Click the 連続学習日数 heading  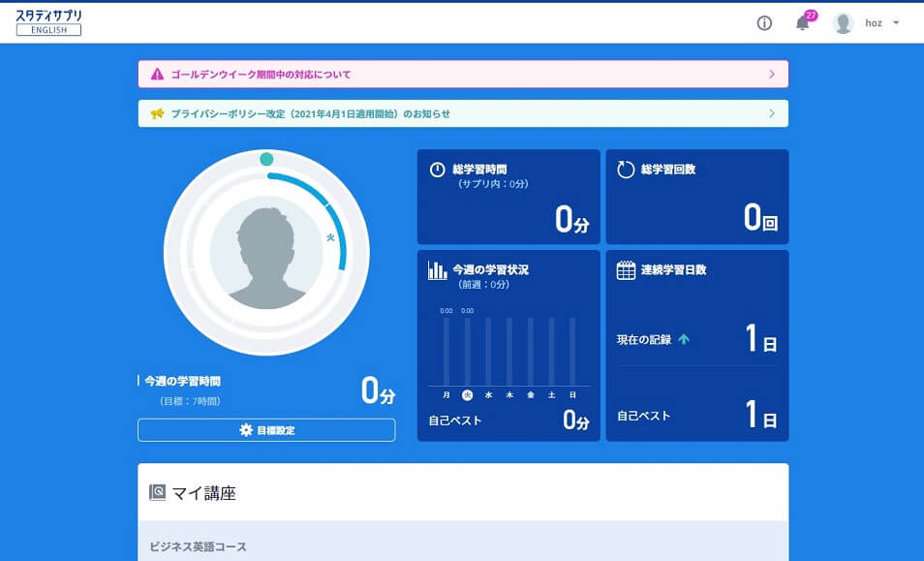(673, 270)
